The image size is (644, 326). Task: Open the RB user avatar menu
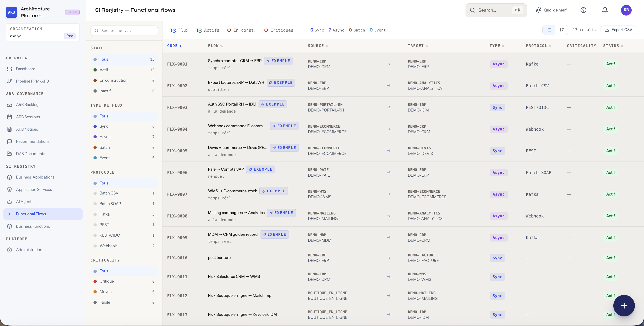626,10
